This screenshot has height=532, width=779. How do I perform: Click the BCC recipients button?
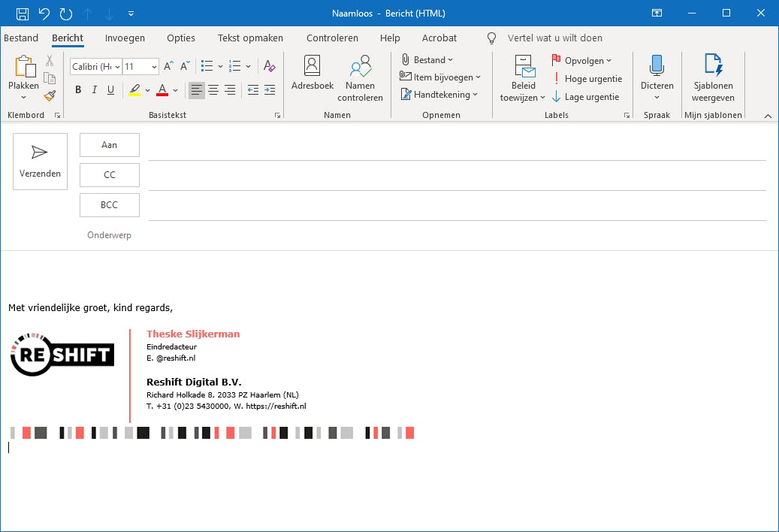pos(110,205)
